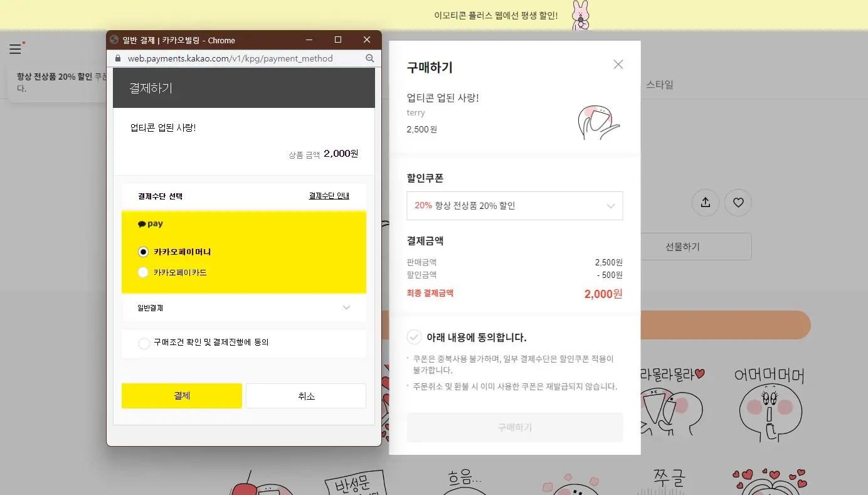Check the purchase terms agreement circle

[x=144, y=343]
